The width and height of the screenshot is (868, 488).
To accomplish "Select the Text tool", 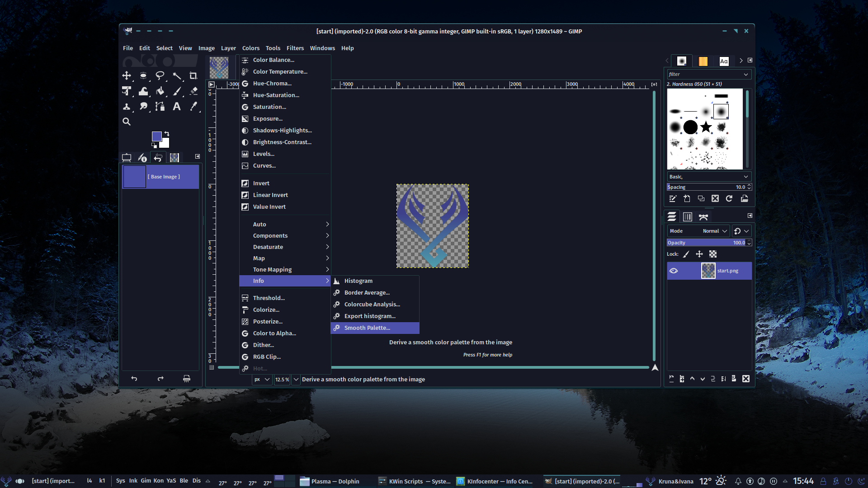I will pos(177,106).
